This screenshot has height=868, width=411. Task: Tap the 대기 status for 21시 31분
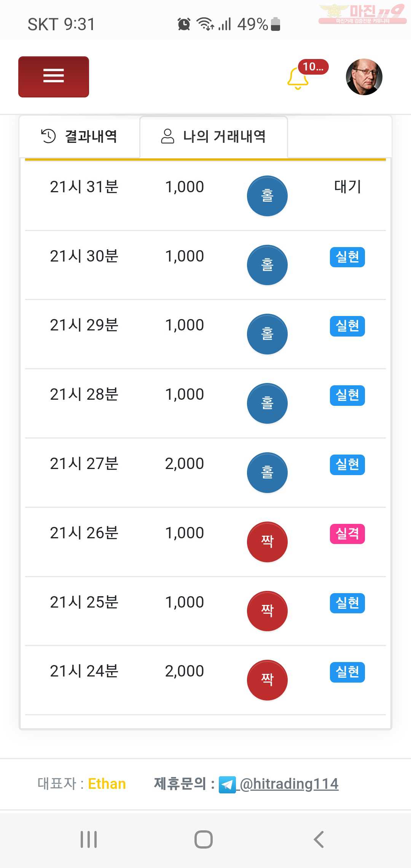(x=347, y=187)
